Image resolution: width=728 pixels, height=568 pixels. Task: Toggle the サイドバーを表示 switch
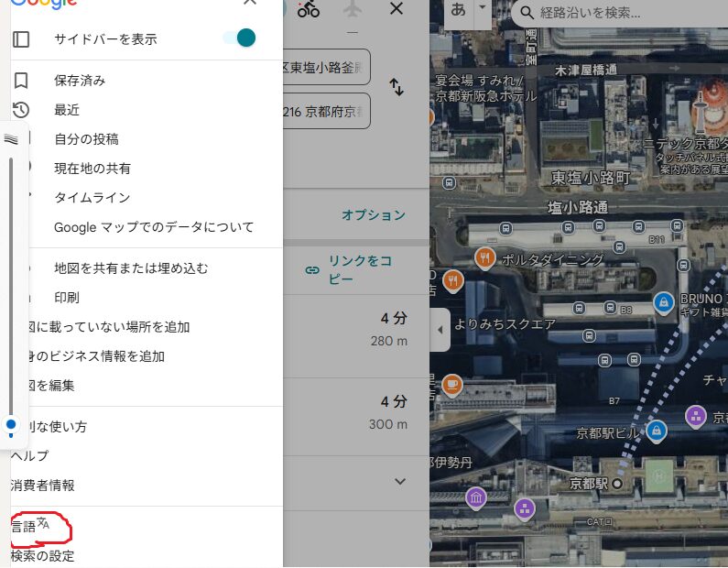[240, 38]
